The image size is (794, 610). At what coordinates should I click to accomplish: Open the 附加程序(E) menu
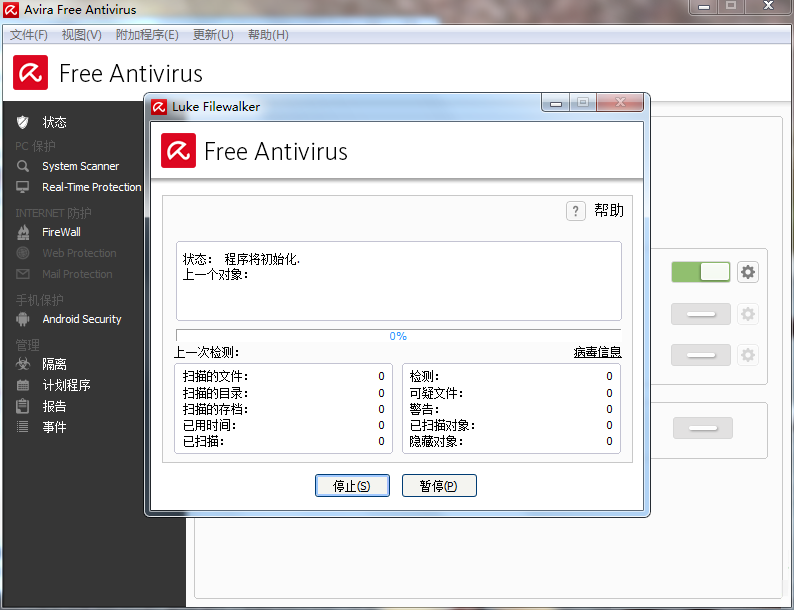[147, 35]
